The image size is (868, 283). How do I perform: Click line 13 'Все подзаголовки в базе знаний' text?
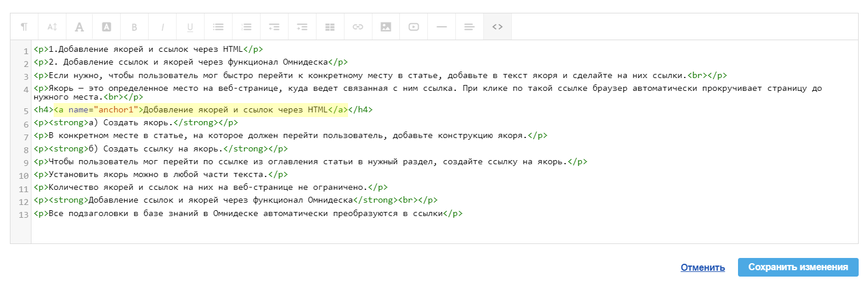tap(248, 214)
